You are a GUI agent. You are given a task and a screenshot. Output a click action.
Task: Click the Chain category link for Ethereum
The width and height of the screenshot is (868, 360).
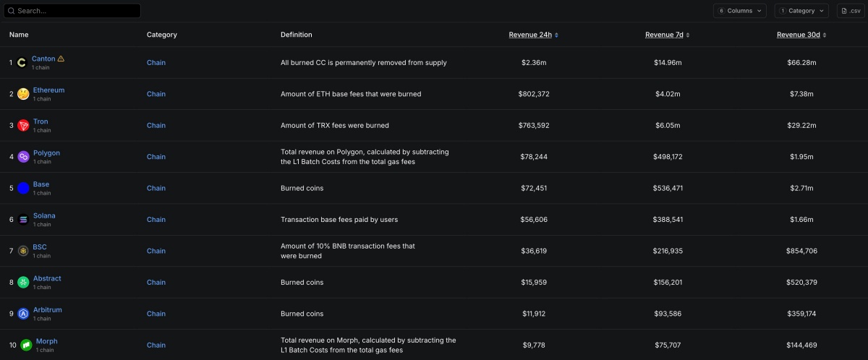click(156, 94)
